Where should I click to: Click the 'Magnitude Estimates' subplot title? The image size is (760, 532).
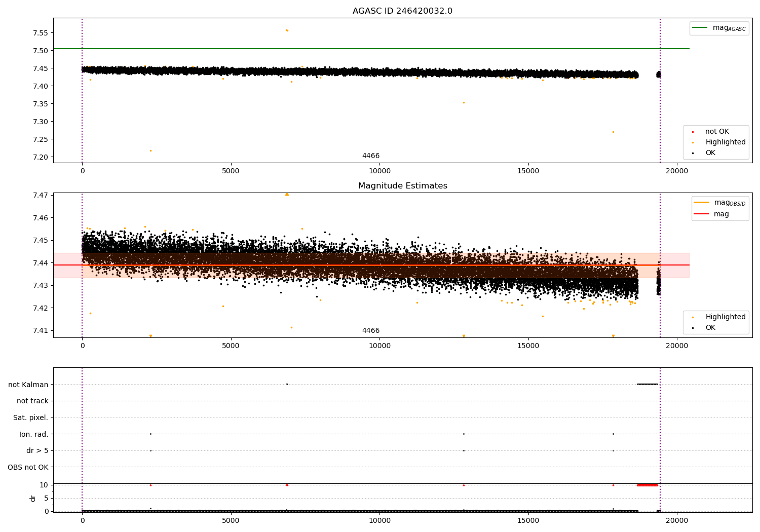402,186
